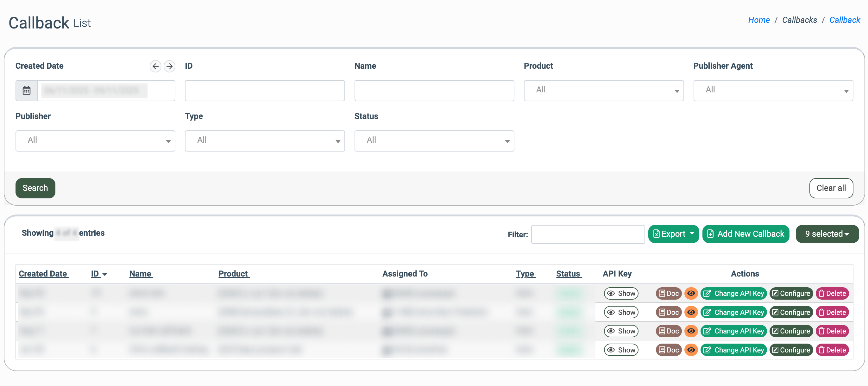The height and width of the screenshot is (386, 868).
Task: Show API key for first row
Action: 621,293
